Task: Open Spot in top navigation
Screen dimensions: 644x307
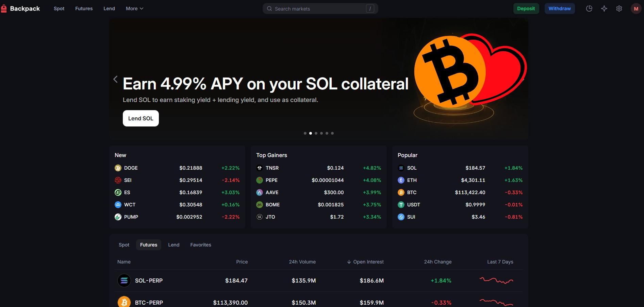Action: click(59, 8)
